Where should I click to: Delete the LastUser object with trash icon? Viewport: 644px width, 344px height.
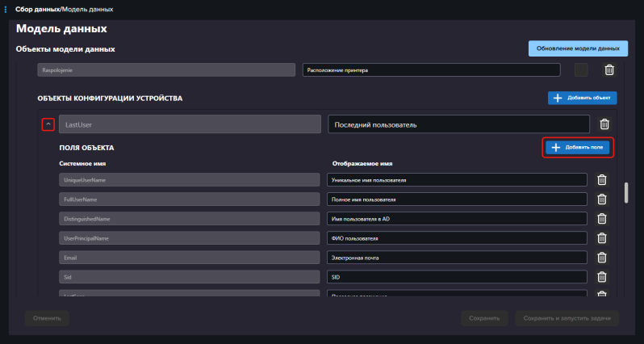pyautogui.click(x=604, y=124)
